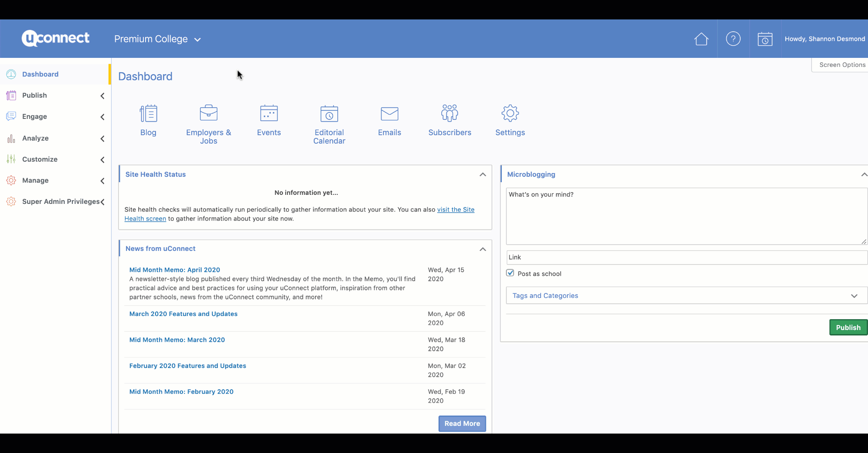The height and width of the screenshot is (453, 868).
Task: Collapse the Site Health Status panel
Action: point(483,175)
